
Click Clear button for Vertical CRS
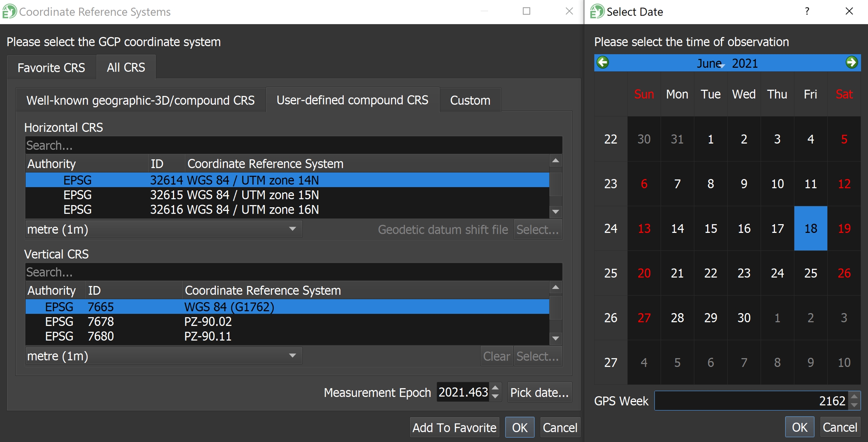point(497,356)
